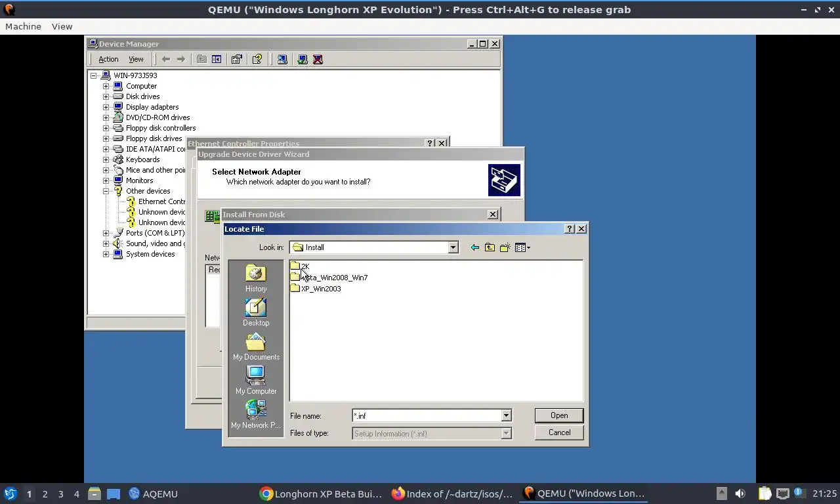Create a new folder in Locate File

tap(505, 247)
